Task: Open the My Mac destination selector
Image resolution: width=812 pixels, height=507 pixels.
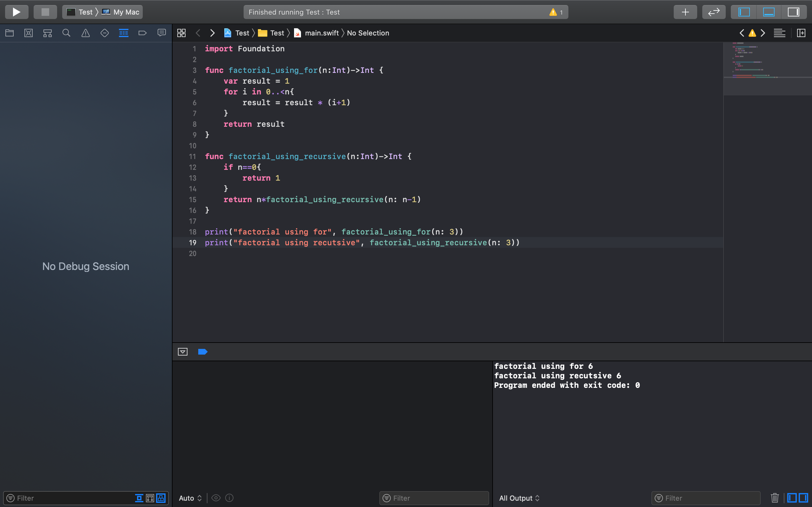Action: pyautogui.click(x=121, y=12)
